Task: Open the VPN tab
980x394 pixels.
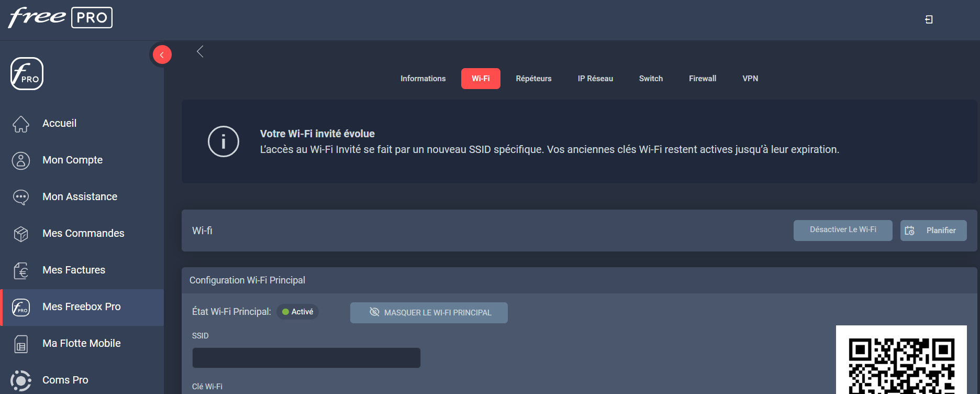Action: click(750, 79)
